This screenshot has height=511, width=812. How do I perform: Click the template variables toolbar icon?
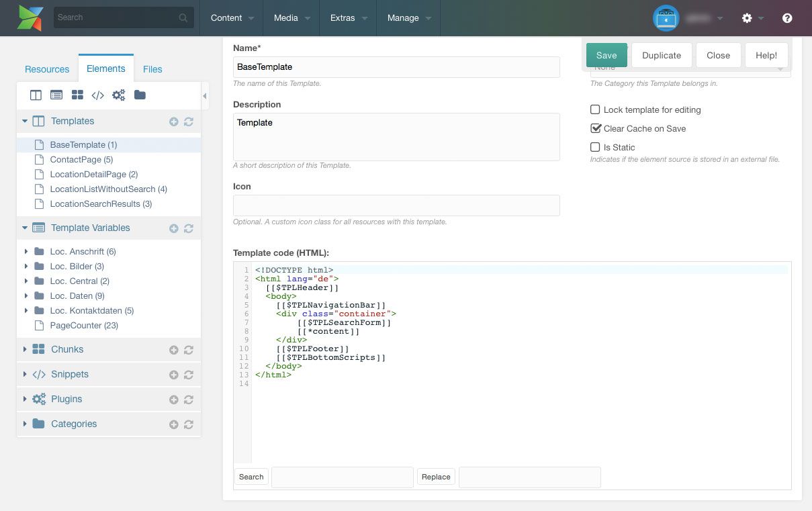56,95
